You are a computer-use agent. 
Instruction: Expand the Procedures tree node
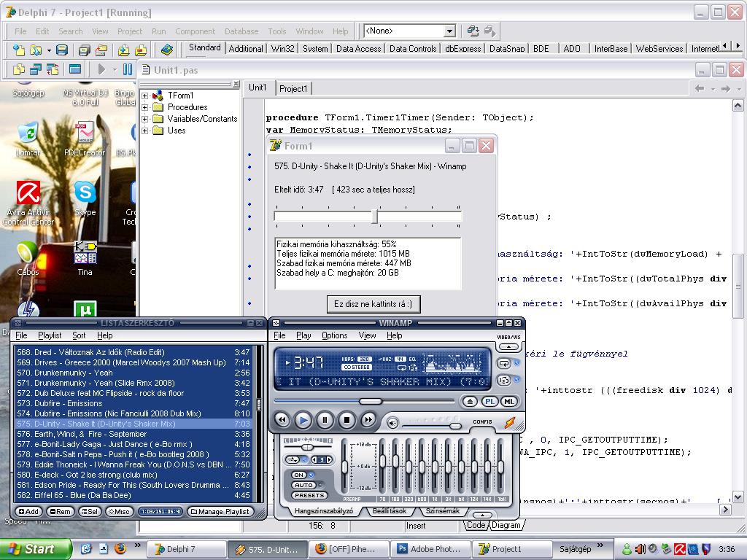[x=145, y=107]
